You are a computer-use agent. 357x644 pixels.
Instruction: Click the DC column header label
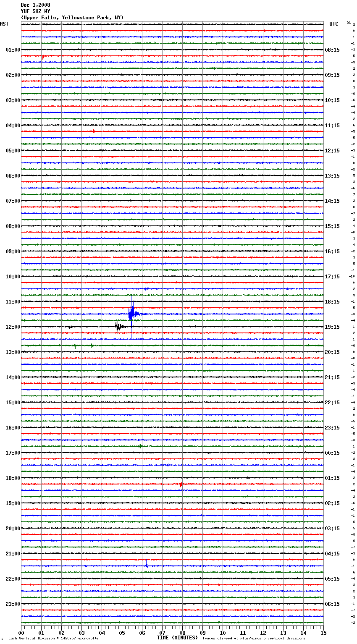pyautogui.click(x=349, y=23)
